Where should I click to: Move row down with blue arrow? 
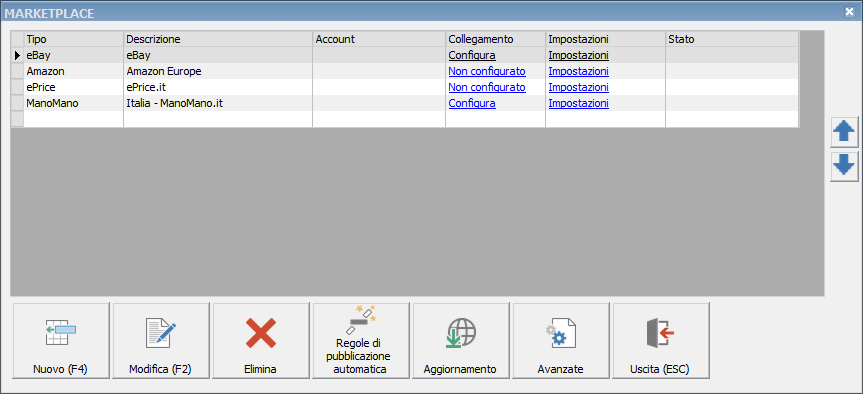(844, 167)
